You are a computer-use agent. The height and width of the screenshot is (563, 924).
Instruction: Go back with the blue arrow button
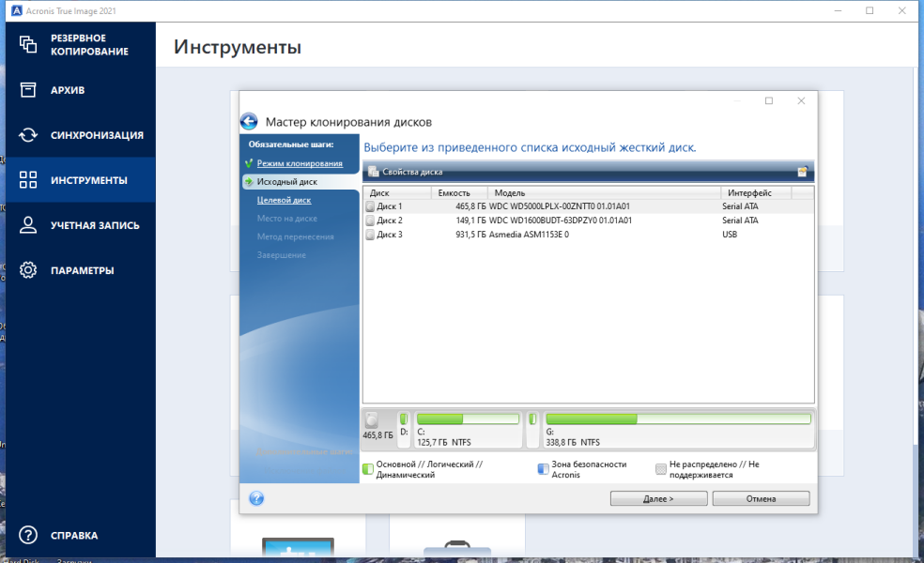pos(249,121)
